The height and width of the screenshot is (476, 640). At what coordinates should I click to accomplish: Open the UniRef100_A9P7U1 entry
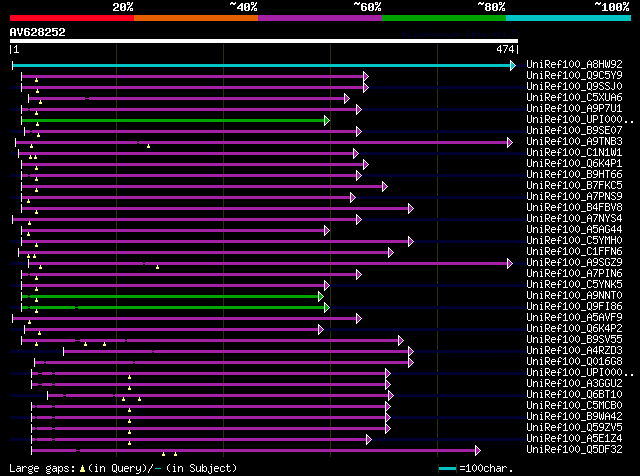pyautogui.click(x=574, y=109)
